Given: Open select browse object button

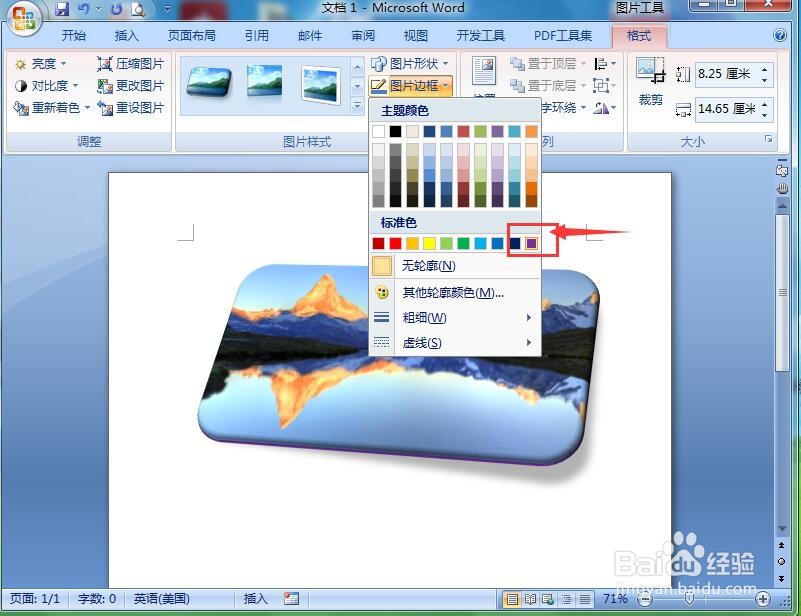Looking at the screenshot, I should (x=782, y=561).
